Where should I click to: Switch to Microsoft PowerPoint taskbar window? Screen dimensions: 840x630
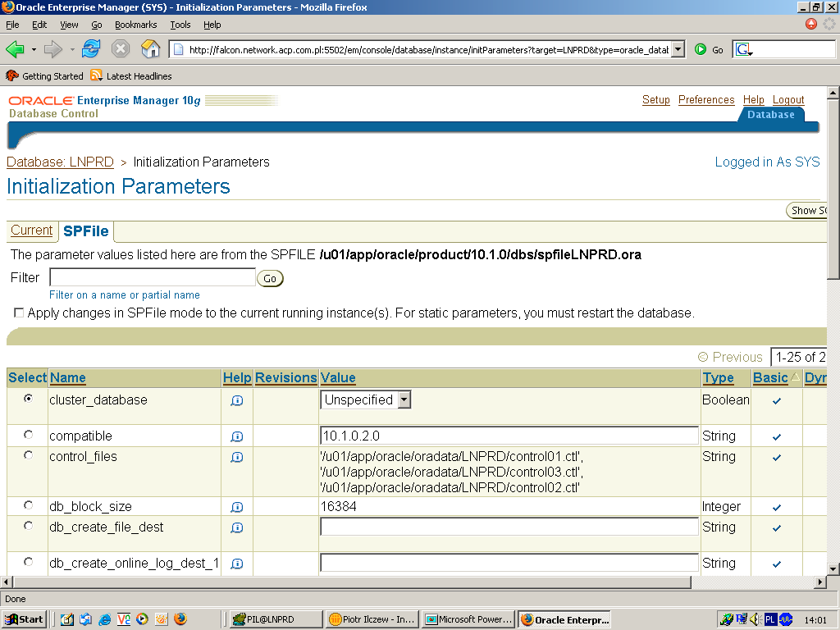point(468,619)
